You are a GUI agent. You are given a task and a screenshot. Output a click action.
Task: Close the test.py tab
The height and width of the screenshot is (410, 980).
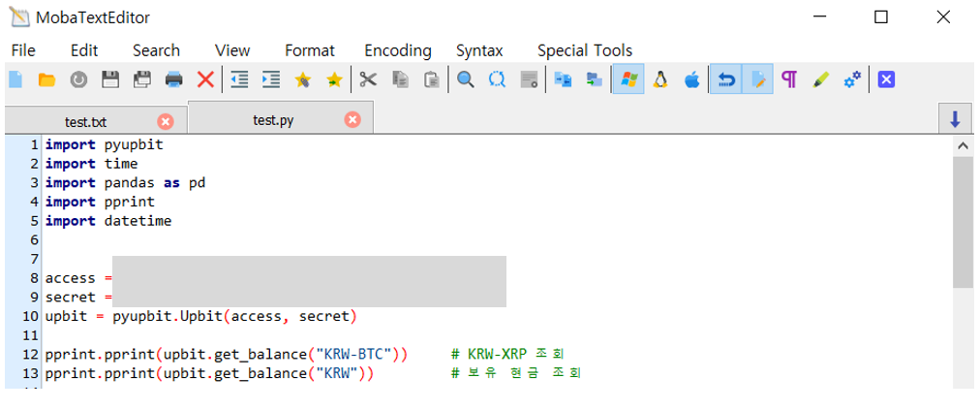352,119
